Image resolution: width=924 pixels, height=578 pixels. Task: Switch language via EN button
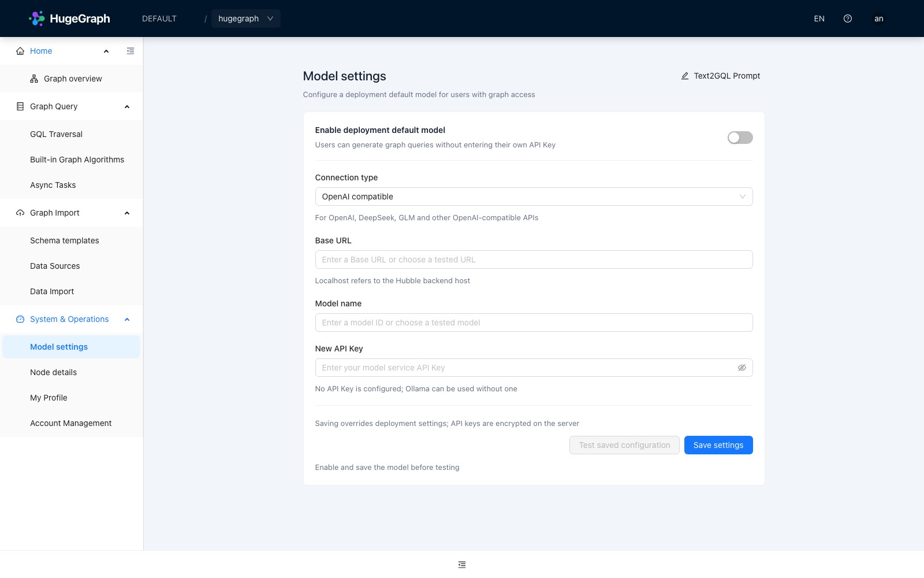click(x=819, y=18)
